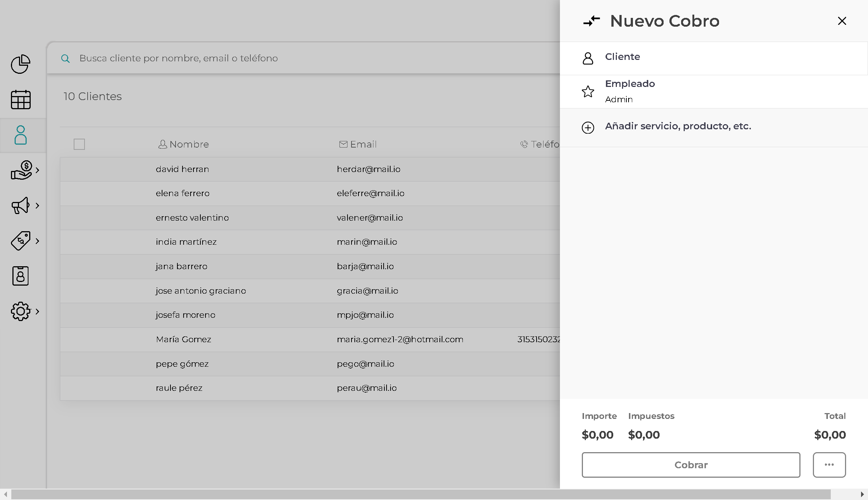Open the settings gear icon

20,311
